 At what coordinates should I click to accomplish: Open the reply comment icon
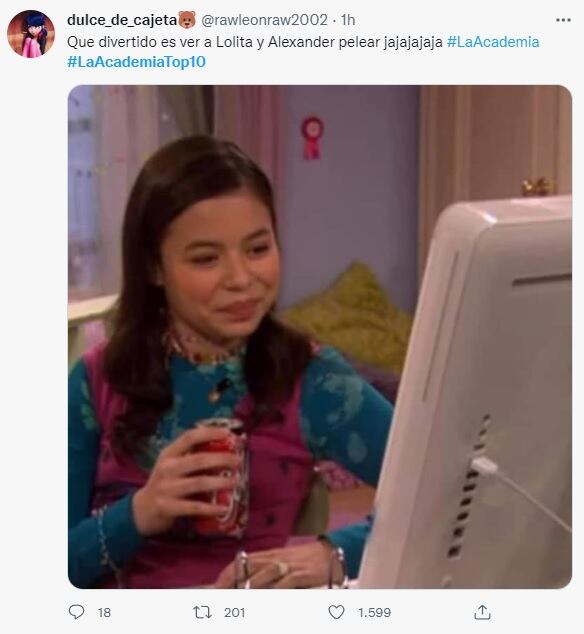click(76, 612)
